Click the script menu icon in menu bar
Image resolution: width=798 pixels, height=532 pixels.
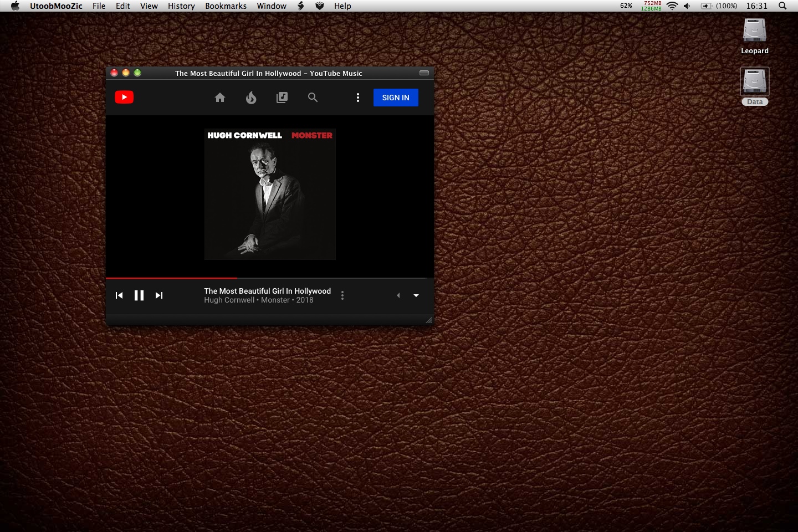point(301,6)
